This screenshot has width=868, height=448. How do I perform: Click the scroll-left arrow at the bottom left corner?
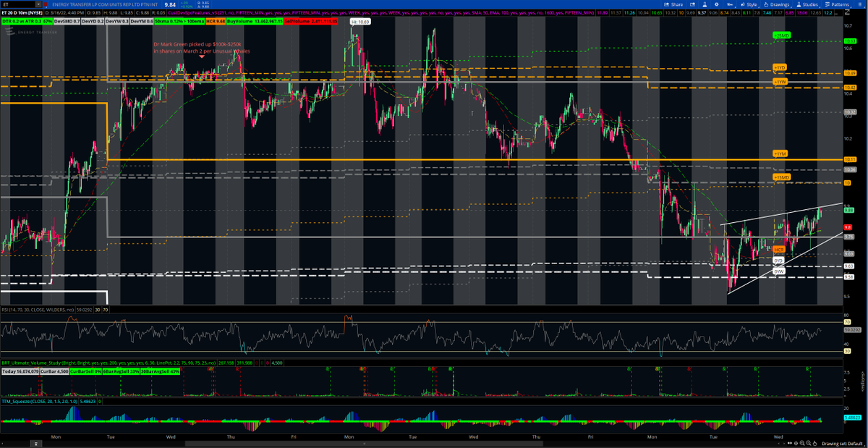tap(2, 444)
